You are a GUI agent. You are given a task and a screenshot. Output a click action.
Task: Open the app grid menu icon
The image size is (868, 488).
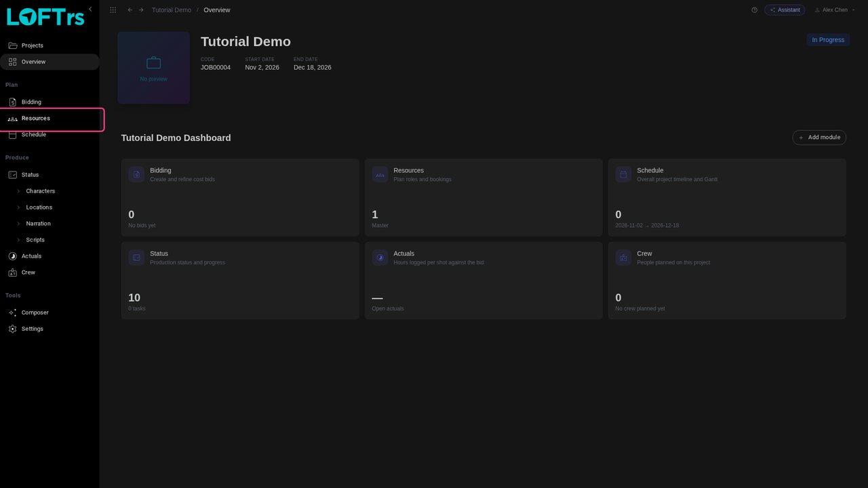[x=113, y=10]
